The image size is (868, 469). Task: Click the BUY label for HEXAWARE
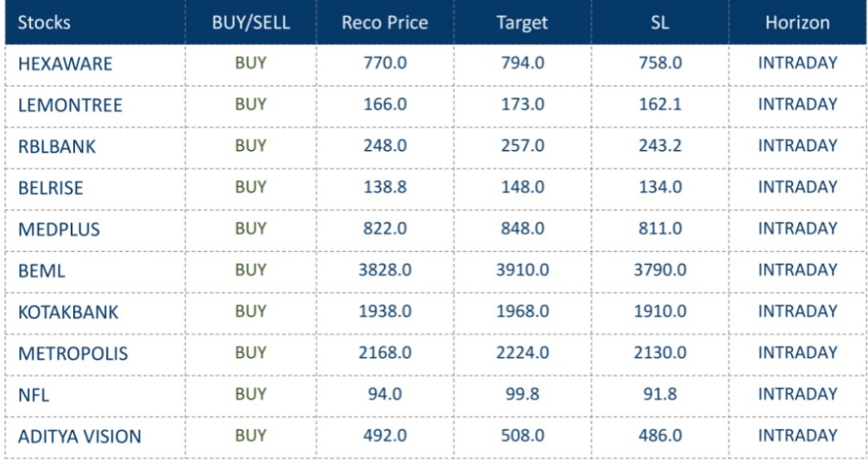251,63
